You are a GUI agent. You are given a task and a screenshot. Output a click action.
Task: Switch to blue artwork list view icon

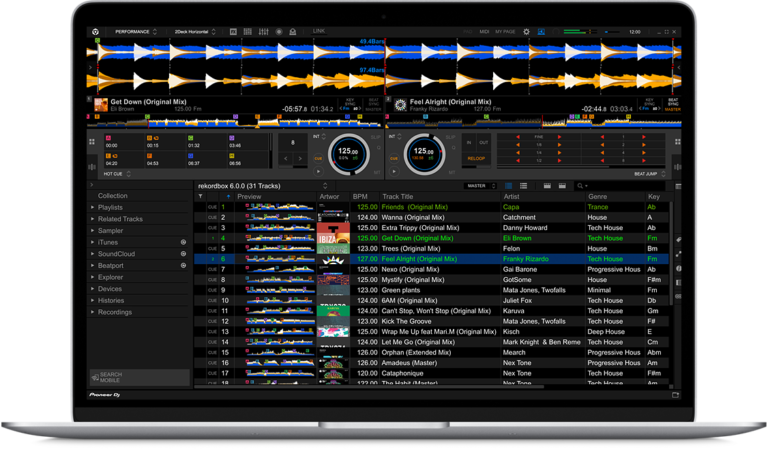(x=508, y=186)
